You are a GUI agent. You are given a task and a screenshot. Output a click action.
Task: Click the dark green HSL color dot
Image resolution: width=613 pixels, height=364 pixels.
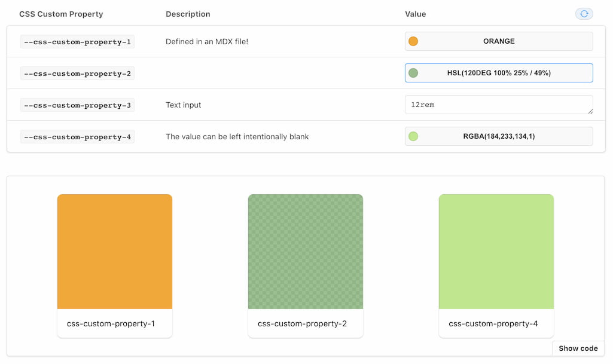413,73
